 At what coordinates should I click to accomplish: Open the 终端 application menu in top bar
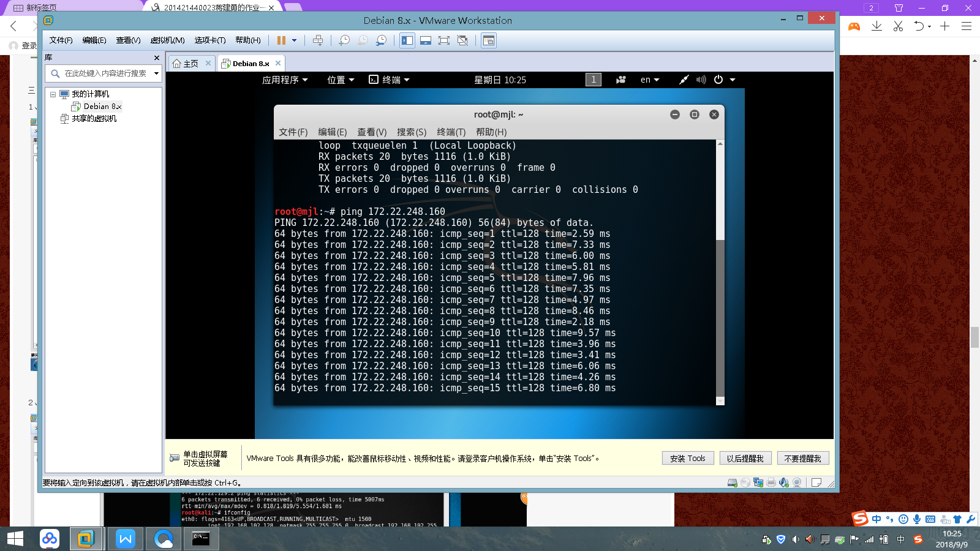(390, 80)
